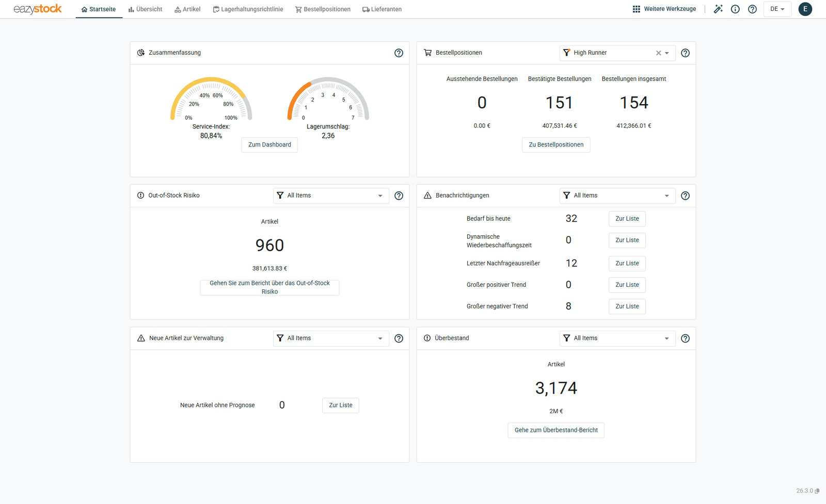The width and height of the screenshot is (826, 504).
Task: Click the Neue Artikel zur Verwaltung warning icon
Action: coord(141,338)
